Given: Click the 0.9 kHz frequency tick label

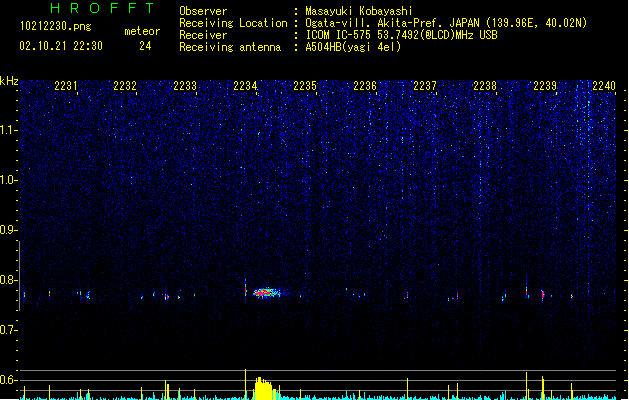Looking at the screenshot, I should coord(8,230).
